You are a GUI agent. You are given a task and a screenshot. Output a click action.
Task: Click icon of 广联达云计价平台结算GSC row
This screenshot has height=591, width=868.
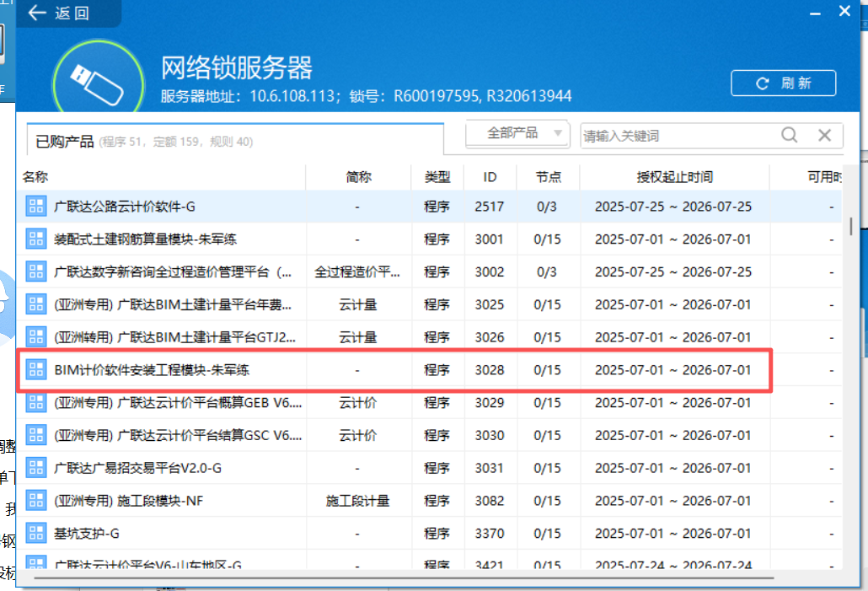[x=36, y=435]
